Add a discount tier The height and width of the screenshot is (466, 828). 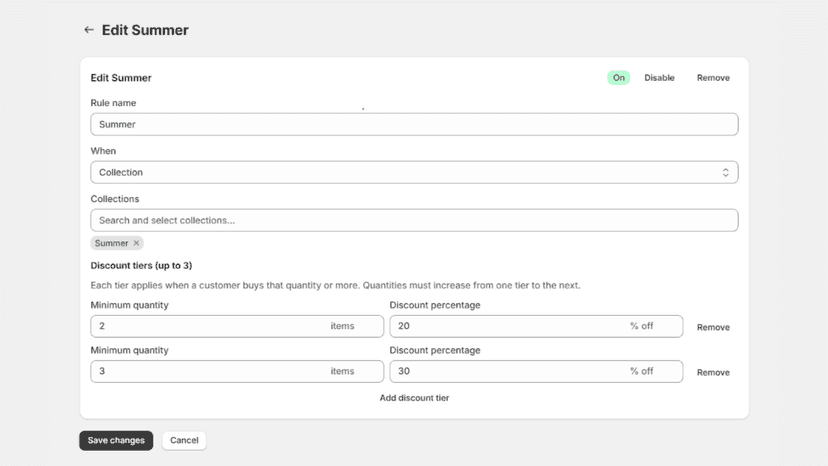pos(414,398)
